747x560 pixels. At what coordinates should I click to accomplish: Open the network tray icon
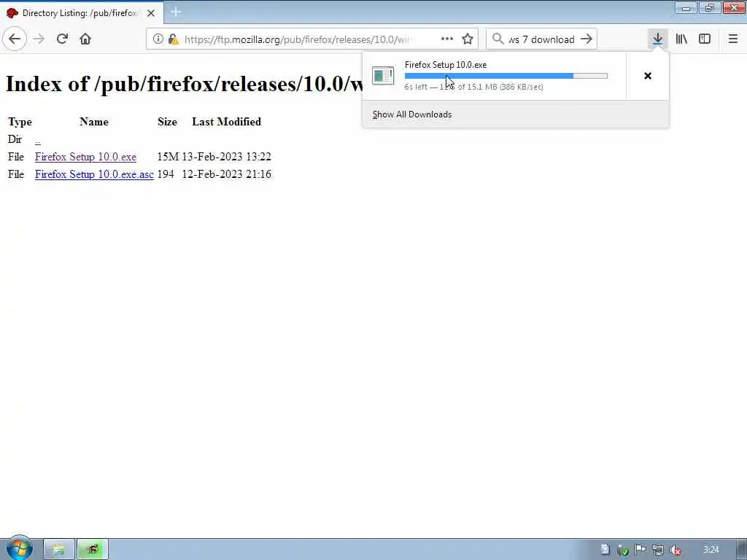coord(658,550)
